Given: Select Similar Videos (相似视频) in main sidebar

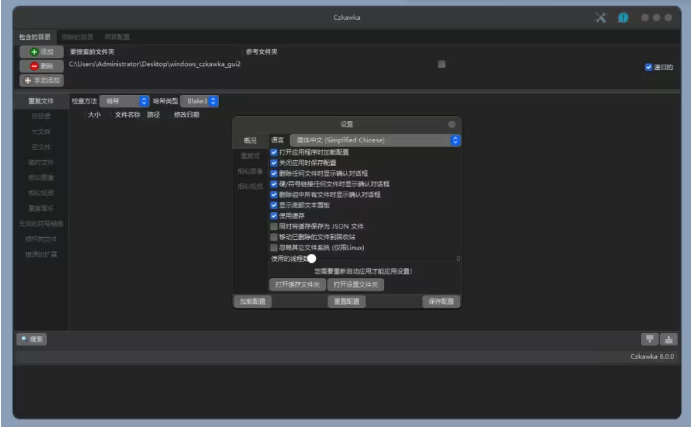Looking at the screenshot, I should click(x=41, y=193).
